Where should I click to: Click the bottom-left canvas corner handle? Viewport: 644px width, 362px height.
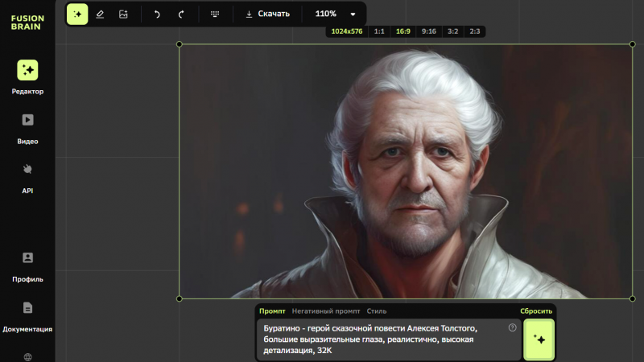coord(179,298)
